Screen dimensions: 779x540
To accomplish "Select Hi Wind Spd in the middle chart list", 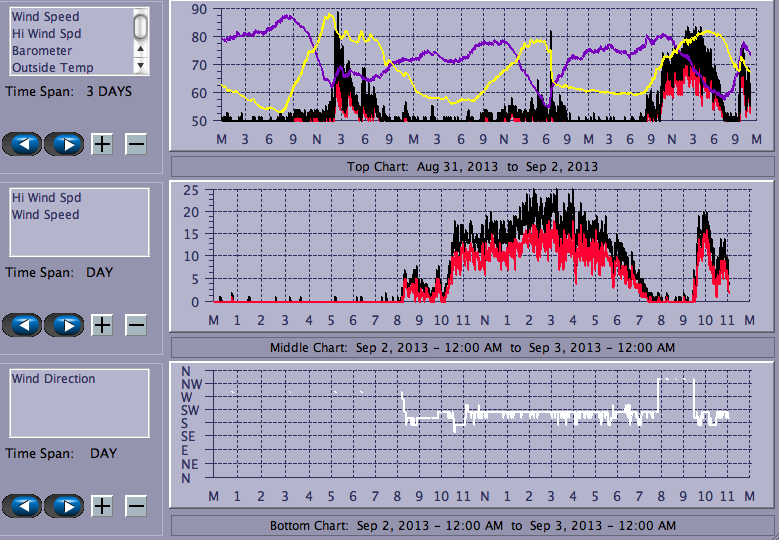I will click(x=46, y=198).
